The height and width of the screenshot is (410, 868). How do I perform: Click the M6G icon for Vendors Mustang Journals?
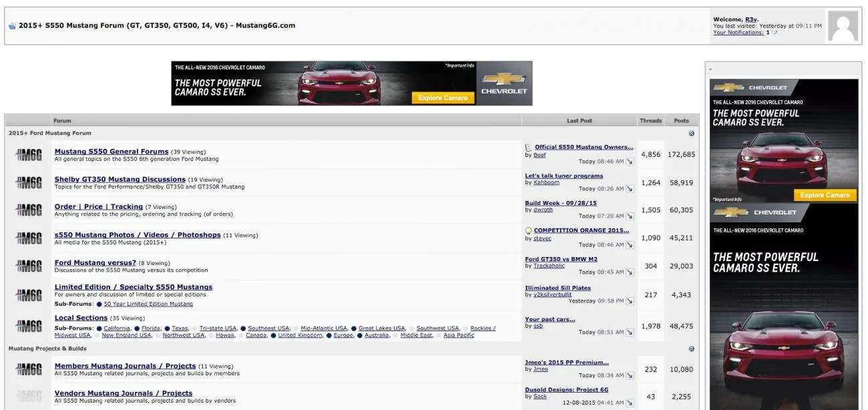pyautogui.click(x=29, y=397)
